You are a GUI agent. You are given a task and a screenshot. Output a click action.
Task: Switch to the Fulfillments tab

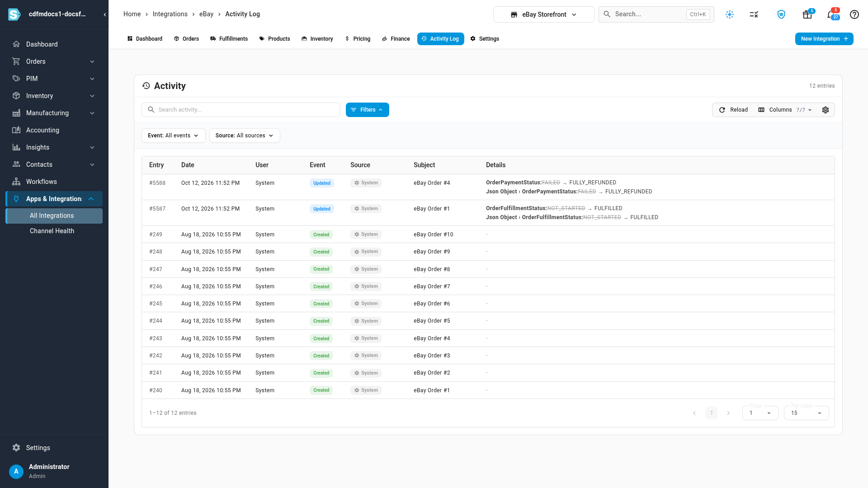[229, 39]
